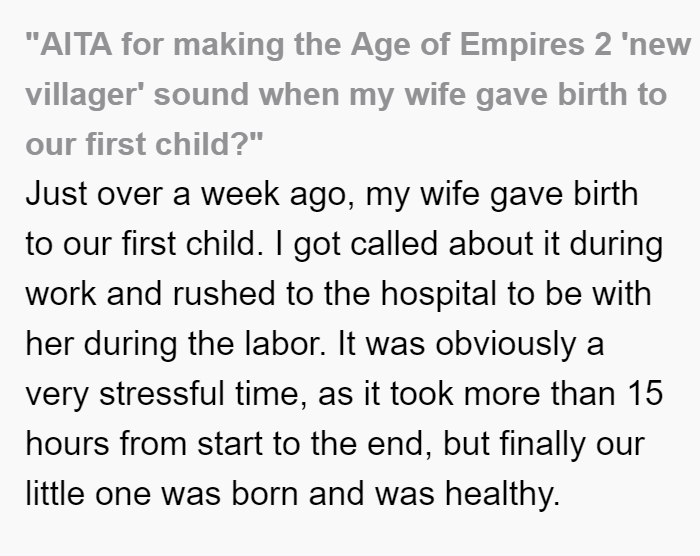Click the word 'stressful' in the body

coord(162,394)
